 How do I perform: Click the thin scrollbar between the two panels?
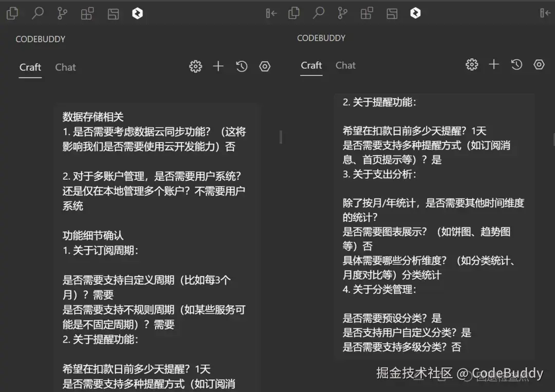tap(280, 137)
